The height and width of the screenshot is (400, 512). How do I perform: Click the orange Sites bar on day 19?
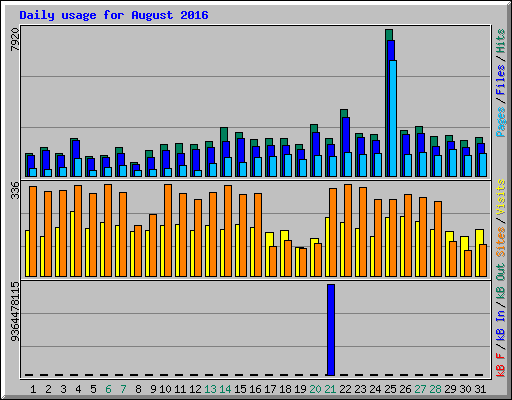click(303, 262)
